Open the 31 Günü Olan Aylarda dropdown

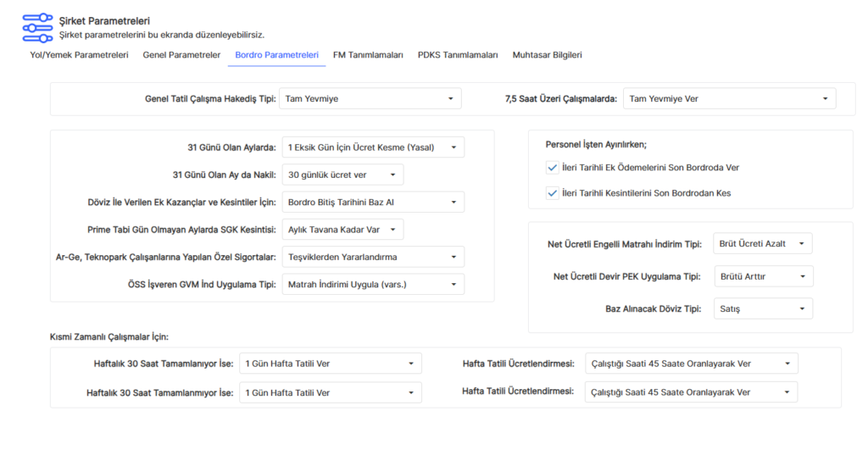[x=373, y=147]
